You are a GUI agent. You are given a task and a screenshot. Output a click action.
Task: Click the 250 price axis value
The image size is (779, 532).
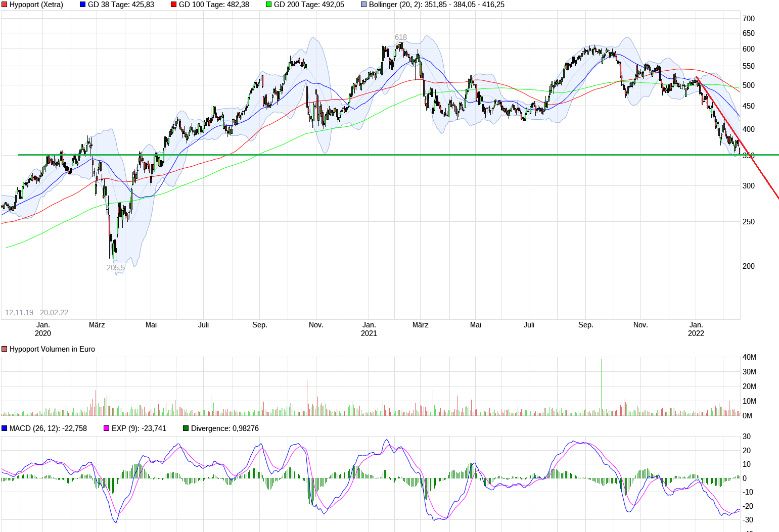click(749, 222)
